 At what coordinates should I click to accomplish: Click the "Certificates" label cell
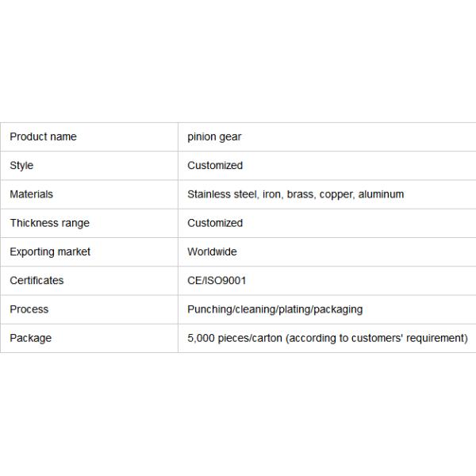pyautogui.click(x=36, y=280)
